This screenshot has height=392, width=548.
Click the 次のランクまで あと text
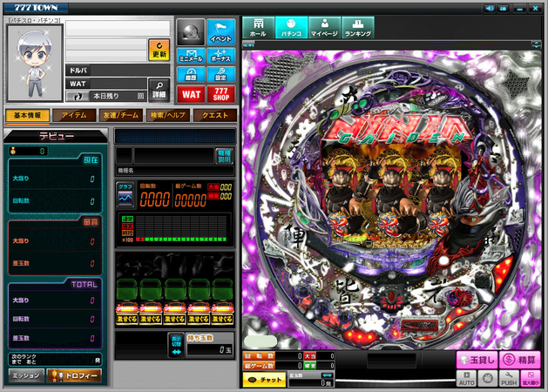(24, 359)
